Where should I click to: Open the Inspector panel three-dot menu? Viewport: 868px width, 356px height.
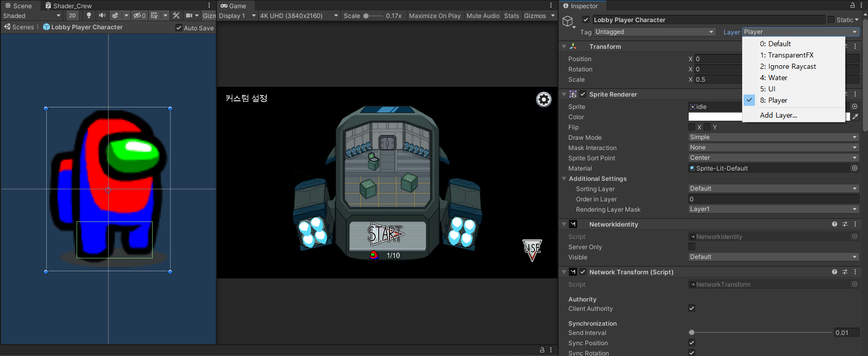point(861,6)
